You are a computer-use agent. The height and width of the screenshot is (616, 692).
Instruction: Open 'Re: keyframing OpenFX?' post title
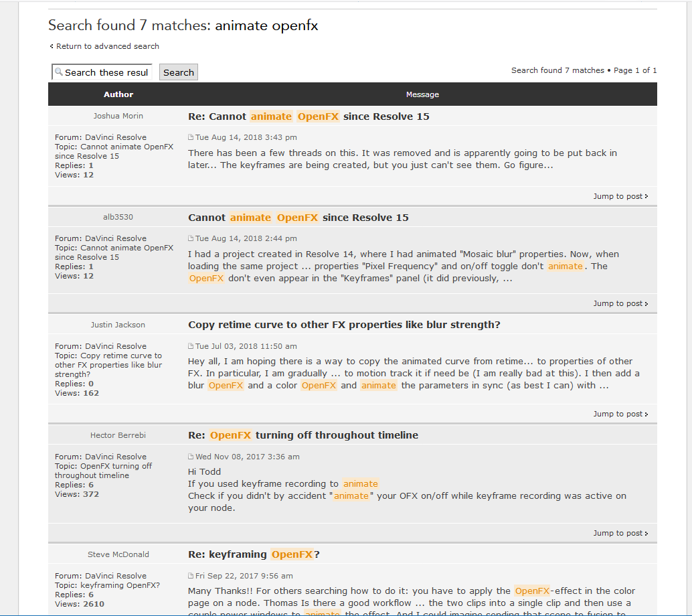(x=254, y=554)
